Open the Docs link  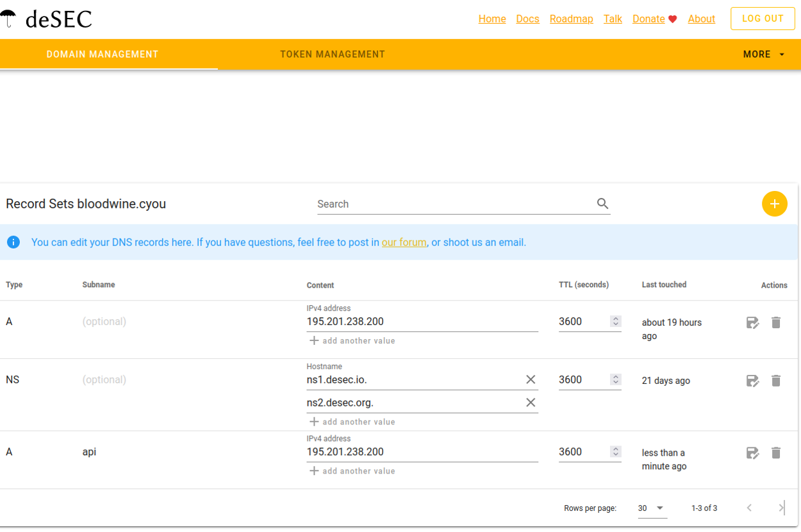point(528,19)
